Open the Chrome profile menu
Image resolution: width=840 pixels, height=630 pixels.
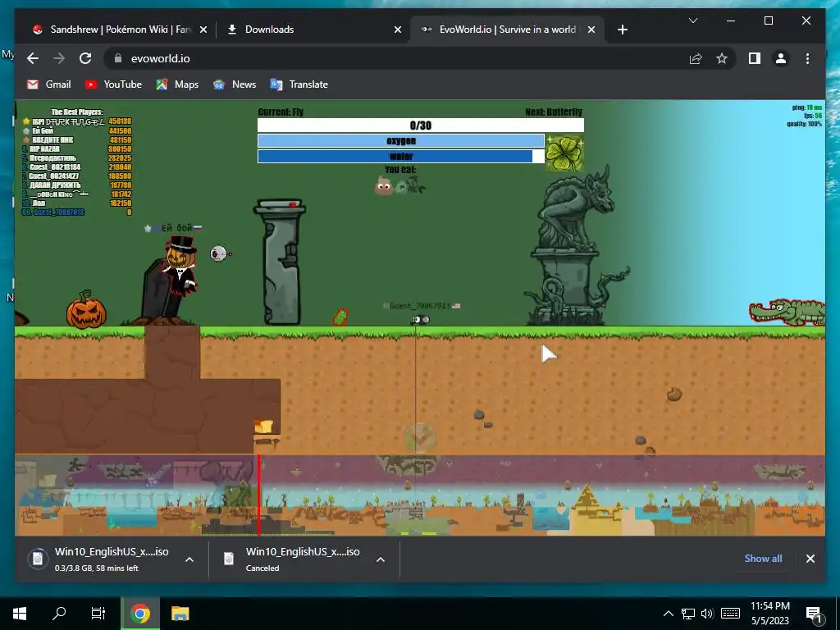click(781, 58)
